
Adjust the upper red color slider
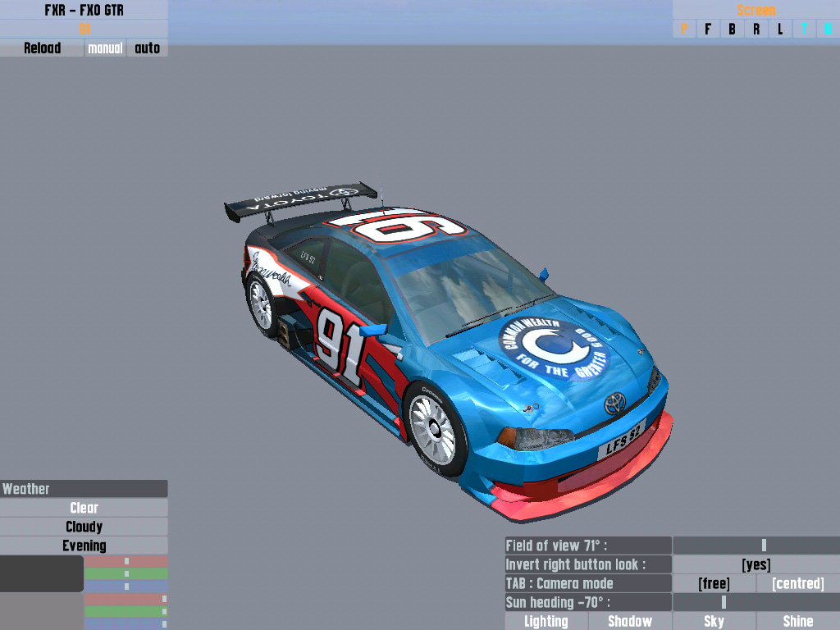coord(126,561)
